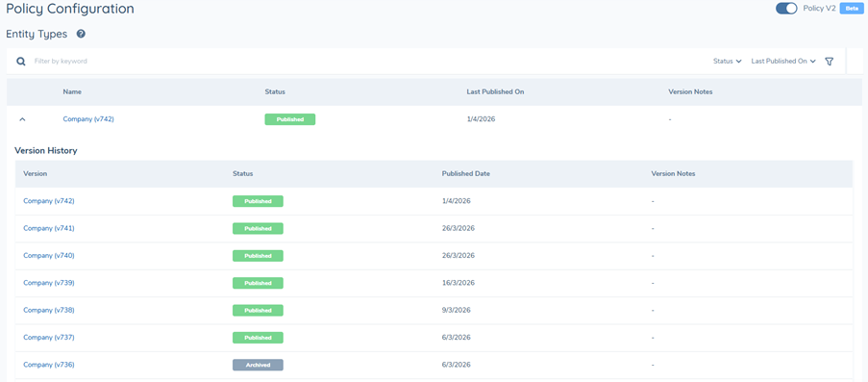Screen dimensions: 868x382
Task: Click the Beta badge
Action: [852, 9]
